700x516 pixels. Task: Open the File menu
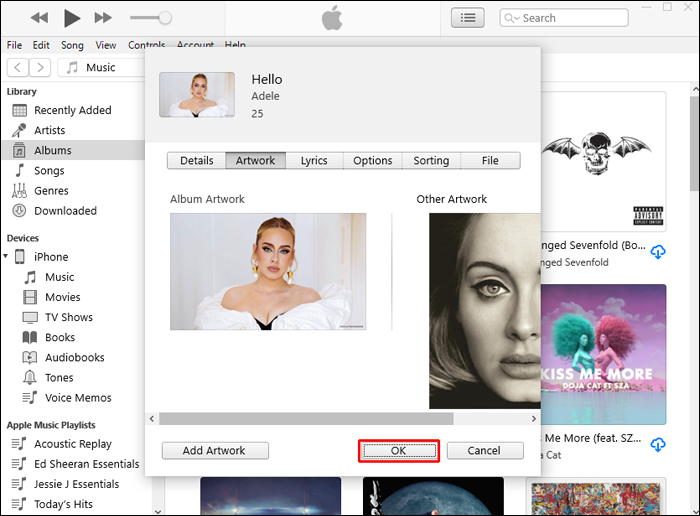pyautogui.click(x=14, y=45)
